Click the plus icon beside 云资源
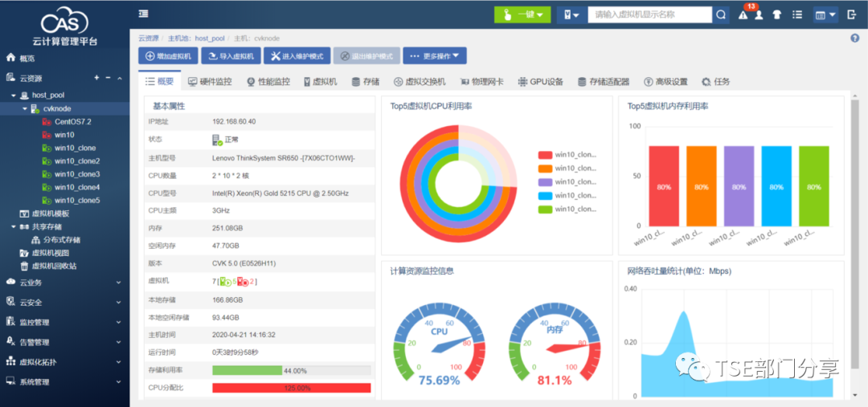Viewport: 868px width, 407px height. click(96, 78)
